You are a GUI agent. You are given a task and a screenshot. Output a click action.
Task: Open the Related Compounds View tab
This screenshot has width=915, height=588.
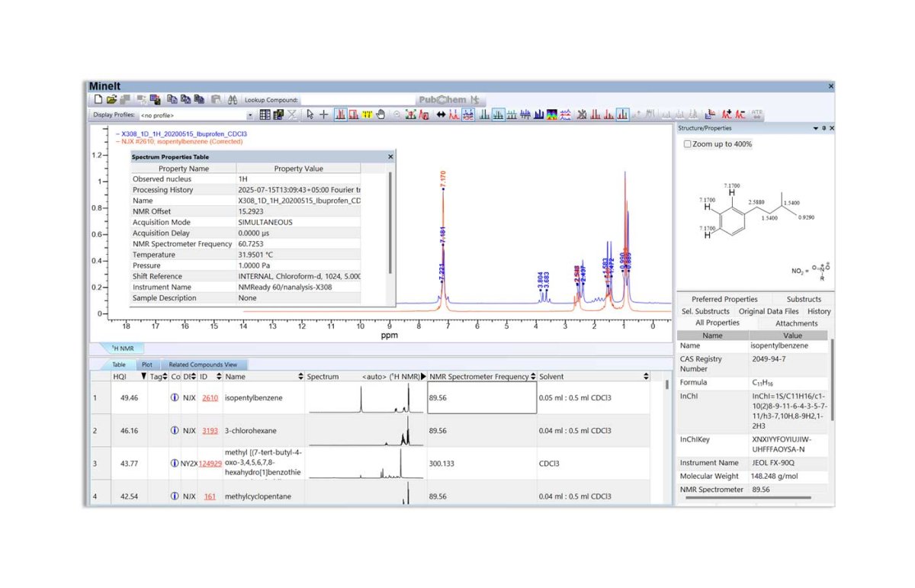(x=203, y=365)
